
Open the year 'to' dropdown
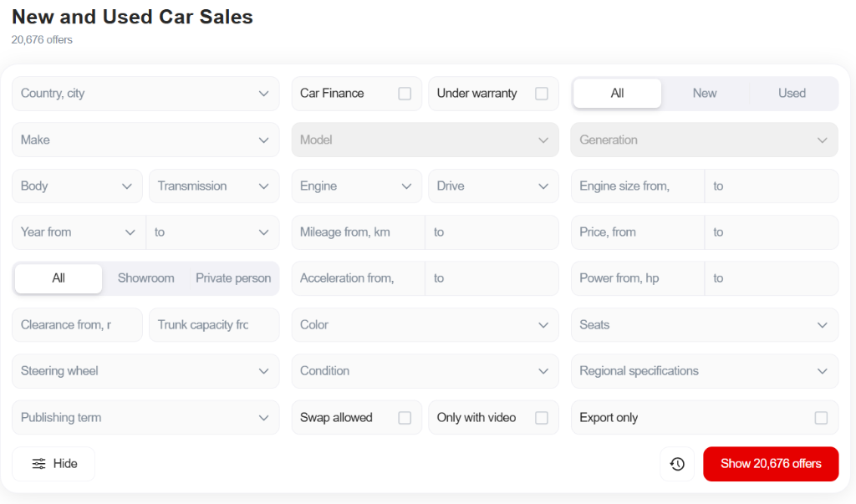pyautogui.click(x=213, y=232)
